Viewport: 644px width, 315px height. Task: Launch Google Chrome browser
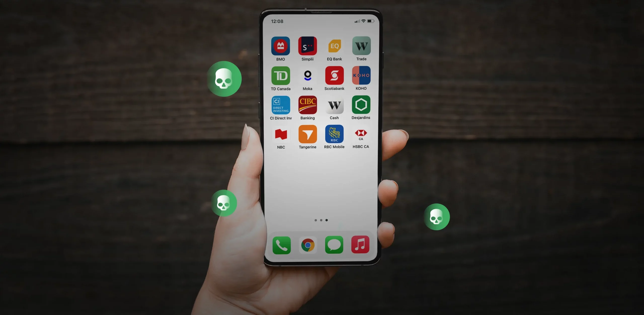coord(308,245)
